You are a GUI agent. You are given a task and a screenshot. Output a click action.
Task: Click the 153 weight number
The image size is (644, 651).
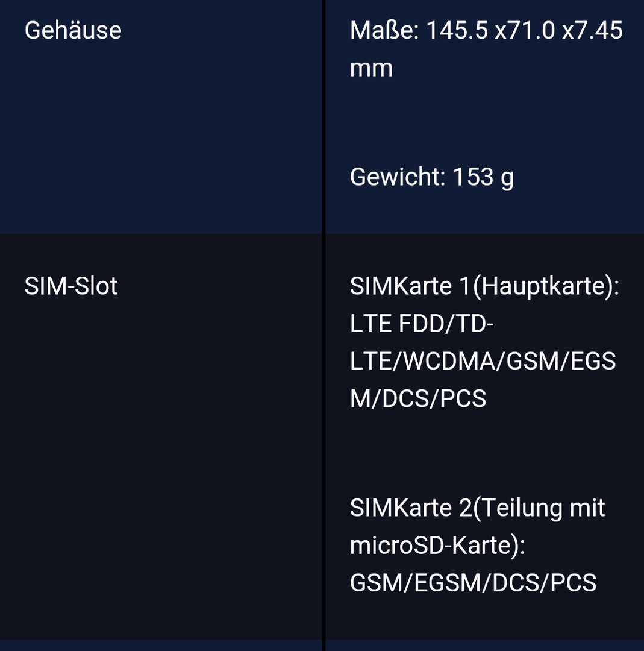(473, 177)
